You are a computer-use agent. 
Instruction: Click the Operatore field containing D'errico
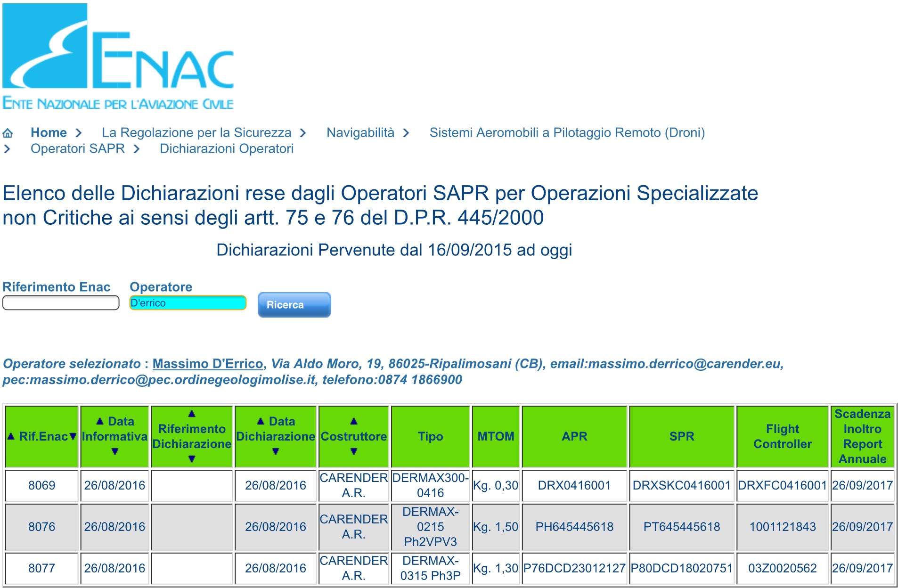coord(188,303)
